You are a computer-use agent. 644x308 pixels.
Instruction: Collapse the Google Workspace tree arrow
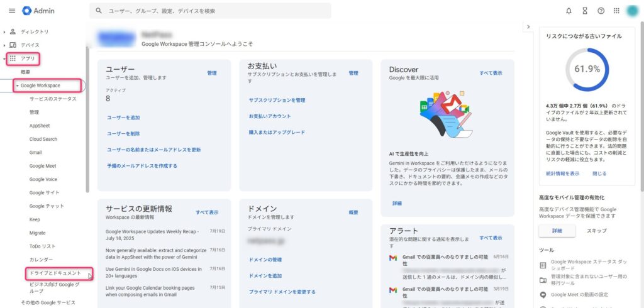pyautogui.click(x=17, y=86)
